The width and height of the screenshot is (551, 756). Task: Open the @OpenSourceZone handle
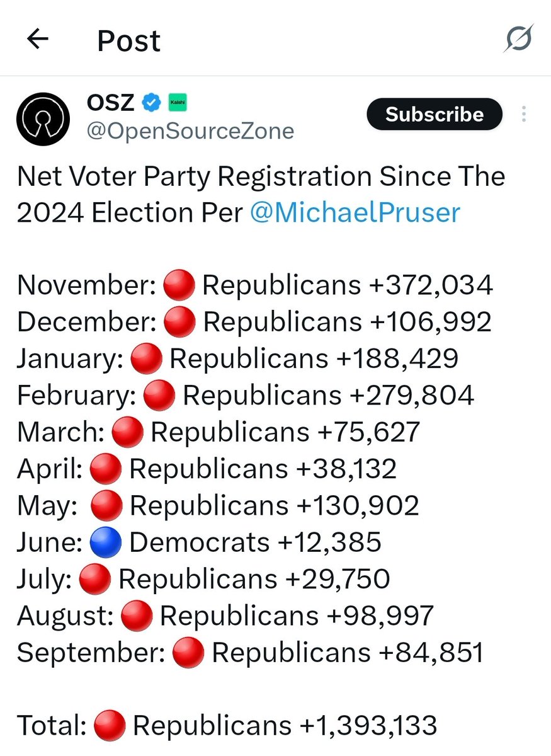coord(190,130)
